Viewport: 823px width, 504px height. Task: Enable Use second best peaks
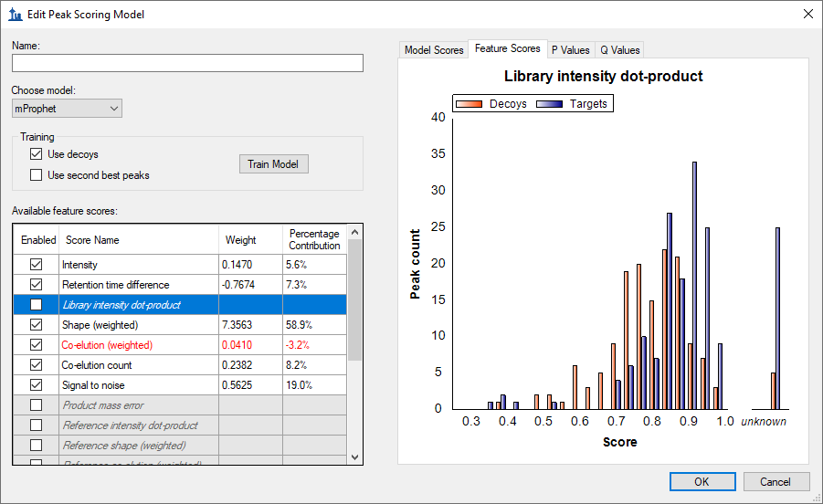tap(37, 174)
